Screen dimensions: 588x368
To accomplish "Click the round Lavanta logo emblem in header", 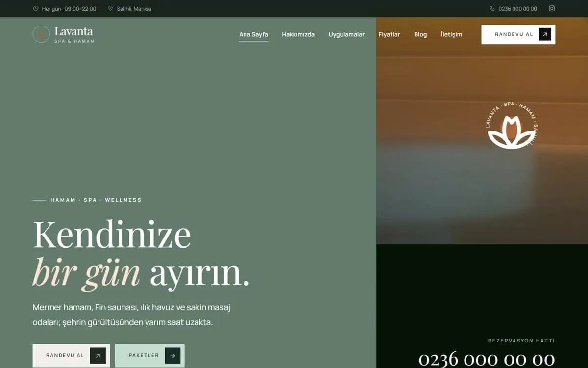I will pos(41,34).
